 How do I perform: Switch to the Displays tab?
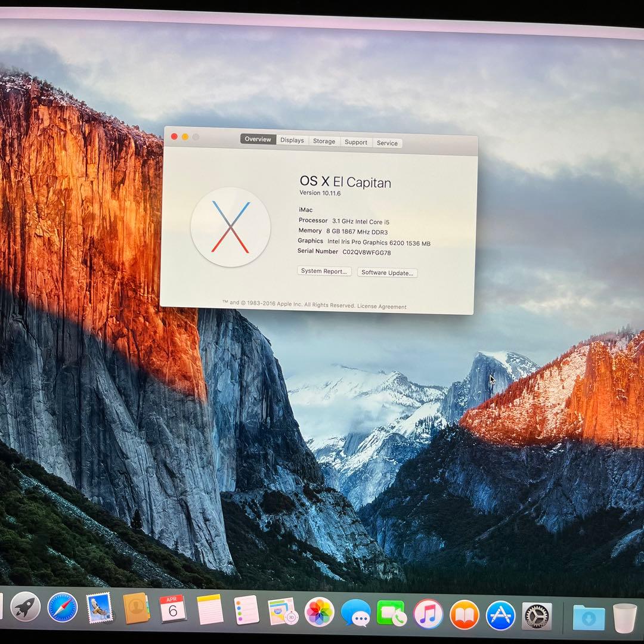pos(292,141)
